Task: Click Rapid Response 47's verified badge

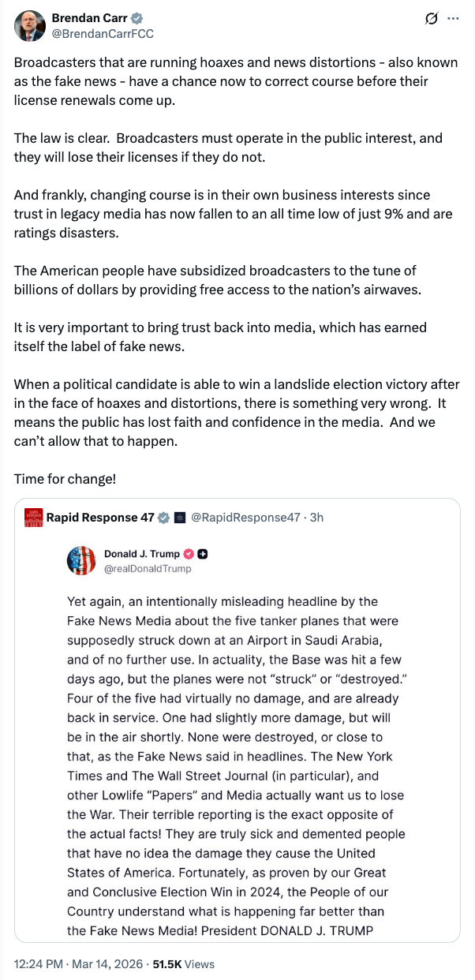Action: (x=164, y=518)
